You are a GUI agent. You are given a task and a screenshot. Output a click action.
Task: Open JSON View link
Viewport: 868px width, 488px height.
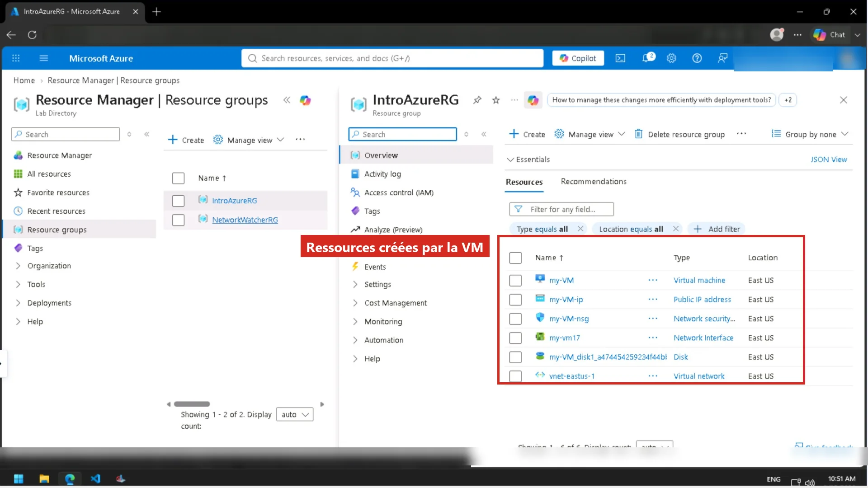pyautogui.click(x=829, y=160)
